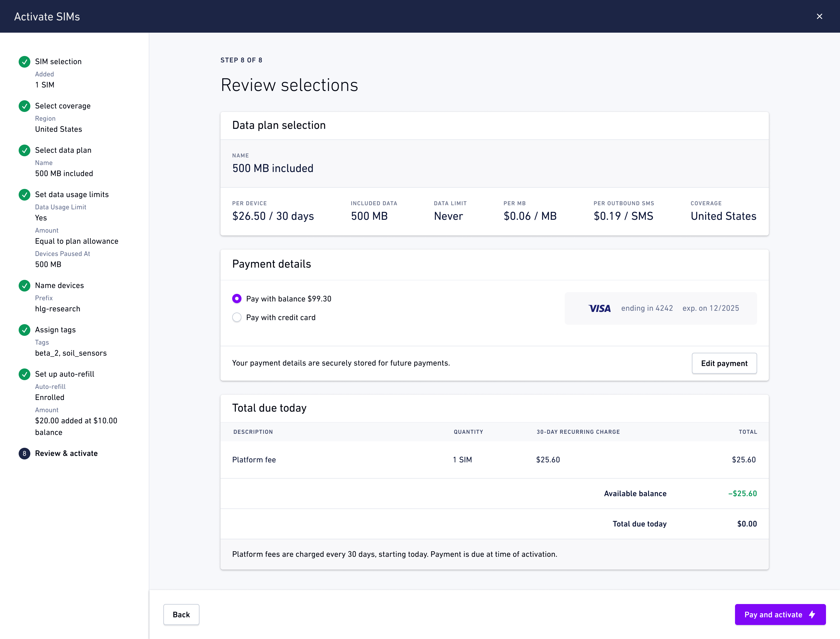Open the Select coverage step in sidebar
The width and height of the screenshot is (840, 639).
(63, 106)
